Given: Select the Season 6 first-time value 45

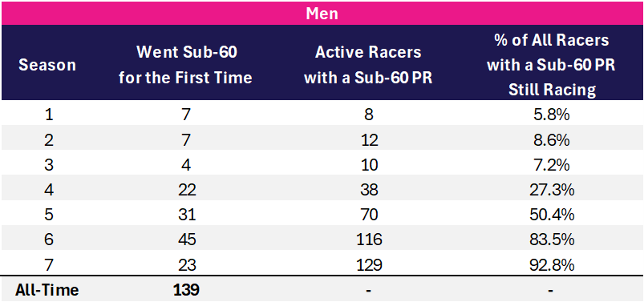Looking at the screenshot, I should [185, 240].
